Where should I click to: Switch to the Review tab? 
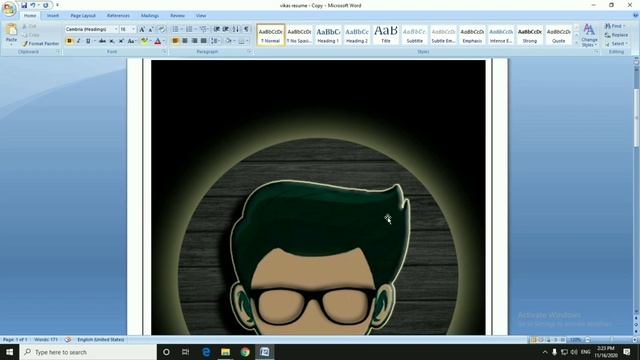[x=178, y=16]
